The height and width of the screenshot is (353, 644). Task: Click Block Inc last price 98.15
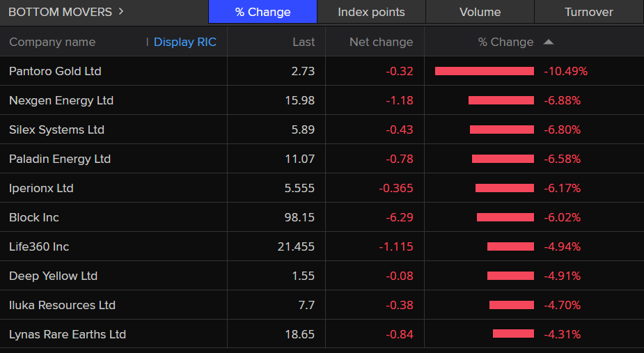[299, 217]
